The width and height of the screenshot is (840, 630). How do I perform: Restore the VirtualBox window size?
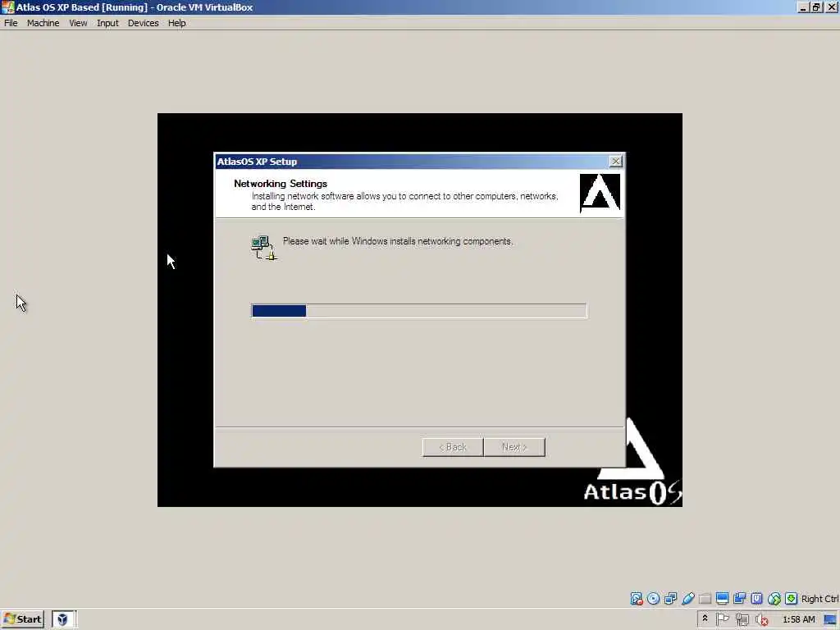816,7
